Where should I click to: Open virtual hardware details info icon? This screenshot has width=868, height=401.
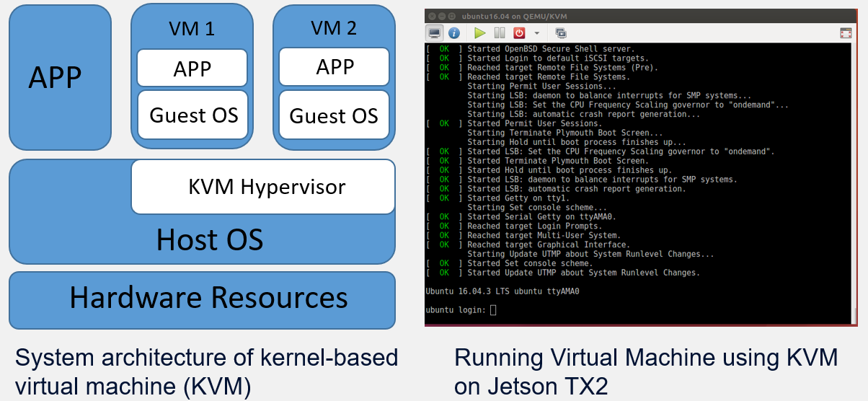coord(453,33)
